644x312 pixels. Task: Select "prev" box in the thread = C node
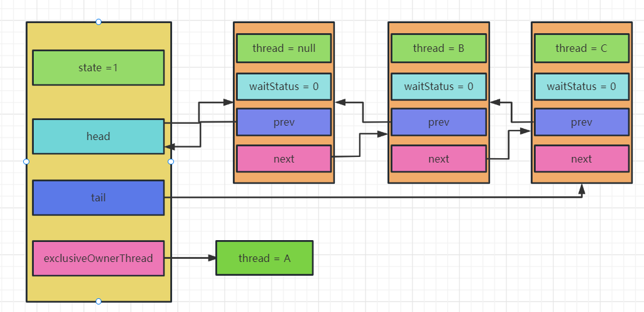pyautogui.click(x=581, y=123)
